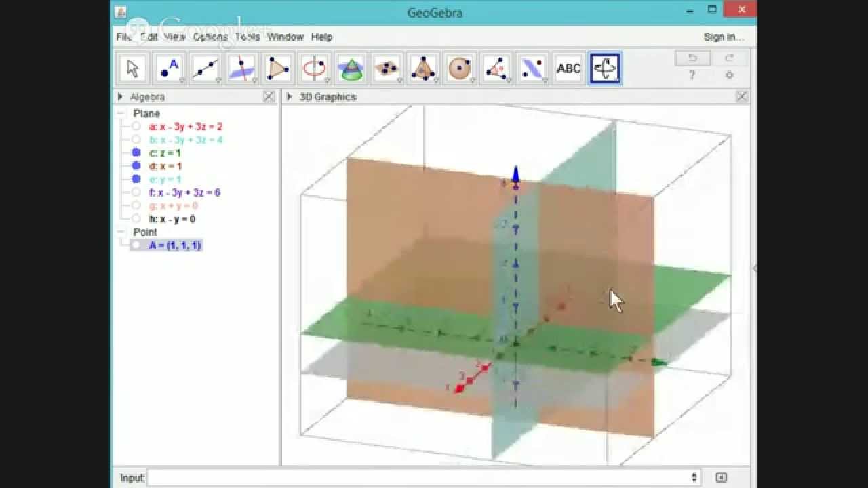The width and height of the screenshot is (868, 488).
Task: Click the Redo button
Action: tap(729, 58)
